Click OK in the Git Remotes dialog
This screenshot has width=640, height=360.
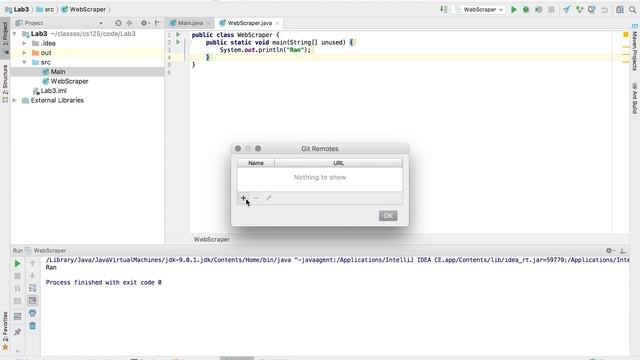[388, 216]
